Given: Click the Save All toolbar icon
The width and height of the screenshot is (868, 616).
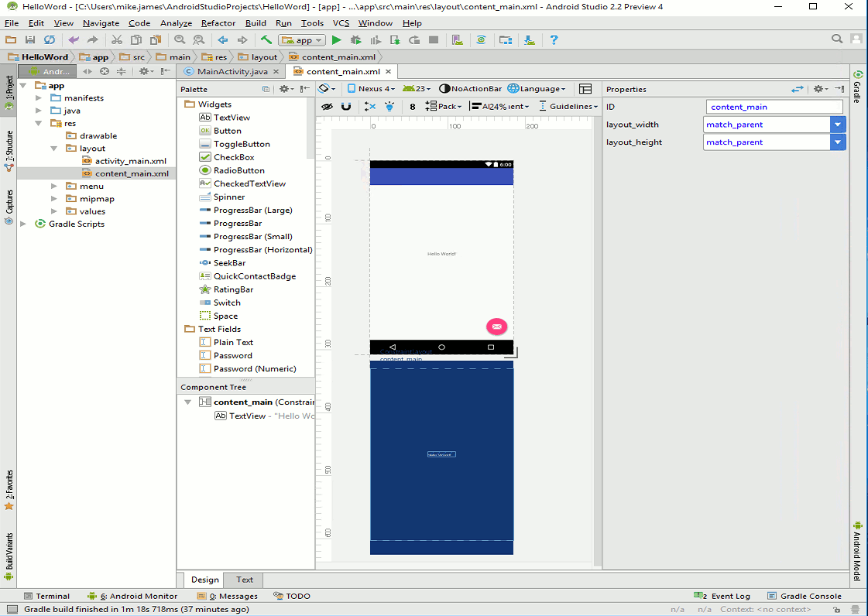Looking at the screenshot, I should (30, 39).
